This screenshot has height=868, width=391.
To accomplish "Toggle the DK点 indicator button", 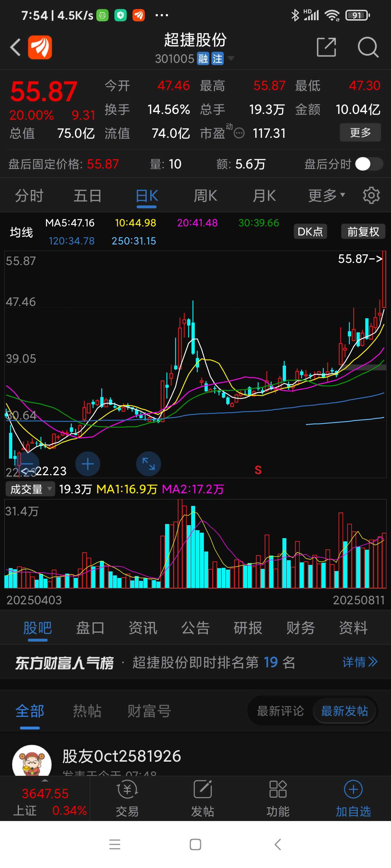I will (310, 231).
